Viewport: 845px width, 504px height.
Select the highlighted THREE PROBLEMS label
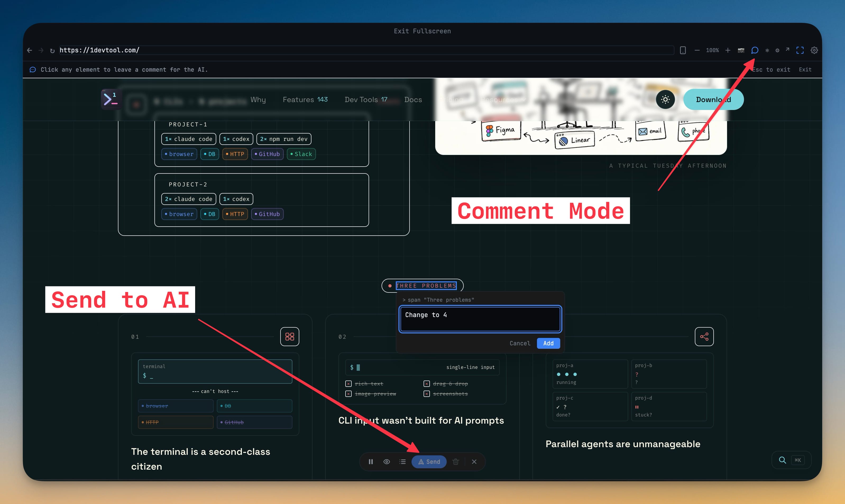426,286
